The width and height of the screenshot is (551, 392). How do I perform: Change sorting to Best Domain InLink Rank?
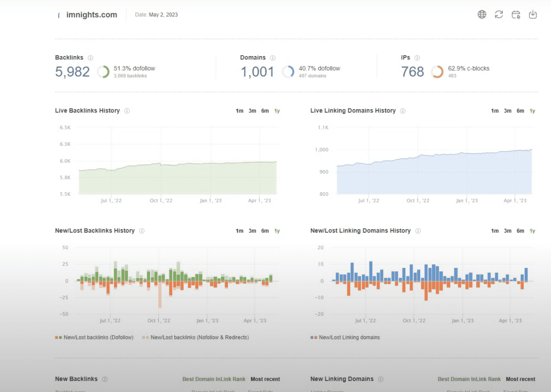(214, 379)
